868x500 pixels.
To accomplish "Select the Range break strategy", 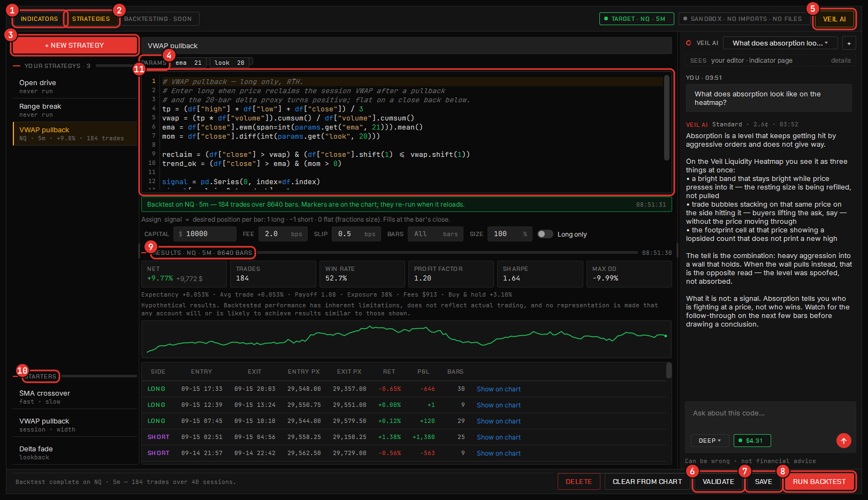I will 75,110.
